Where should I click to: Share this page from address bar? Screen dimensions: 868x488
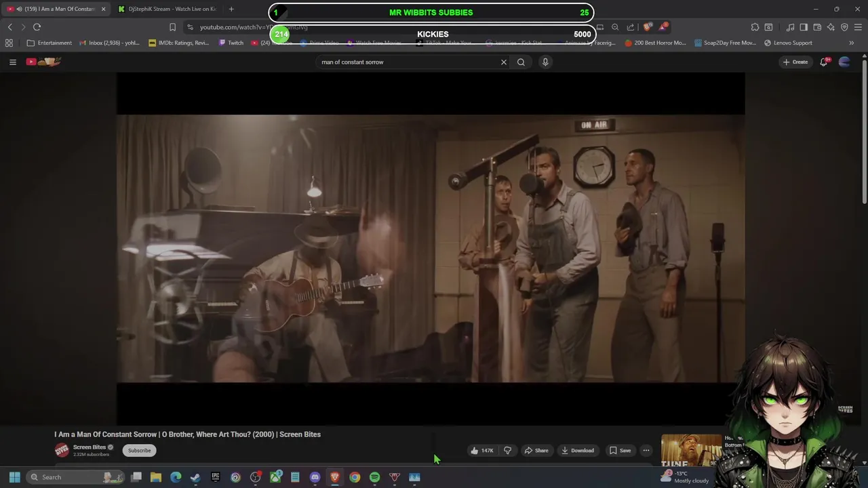[x=631, y=27]
